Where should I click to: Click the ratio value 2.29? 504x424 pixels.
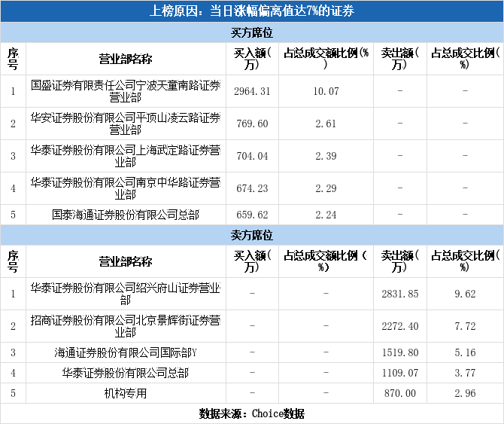[x=326, y=188]
